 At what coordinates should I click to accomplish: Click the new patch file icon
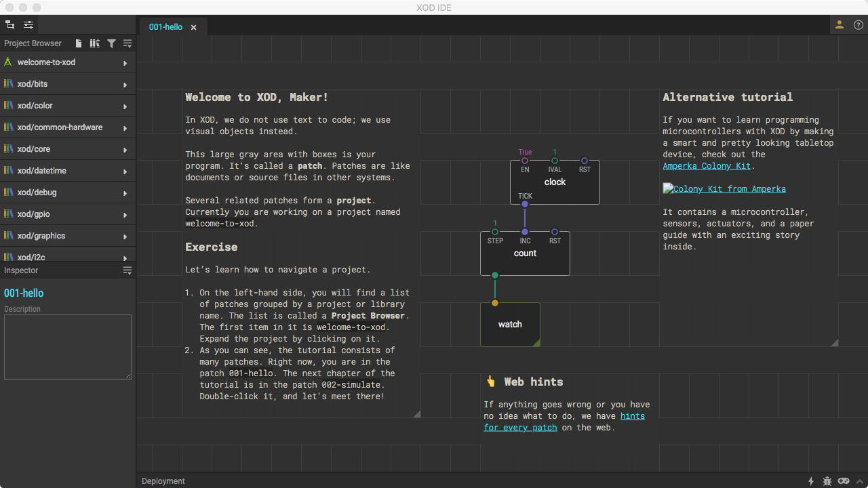tap(79, 43)
